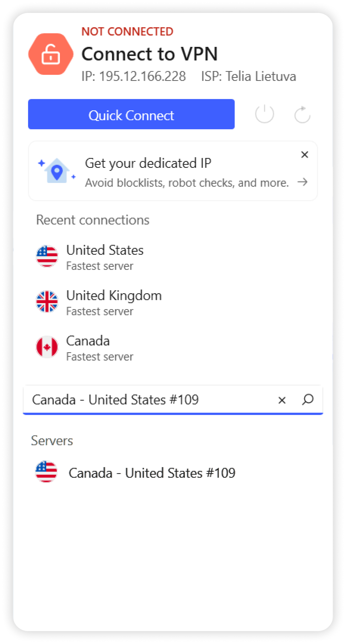Click the magnifying glass search icon
The image size is (346, 644).
click(308, 399)
